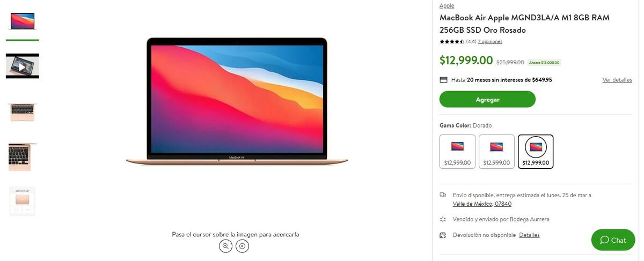The height and width of the screenshot is (261, 644).
Task: Click the star rating icons
Action: (452, 41)
